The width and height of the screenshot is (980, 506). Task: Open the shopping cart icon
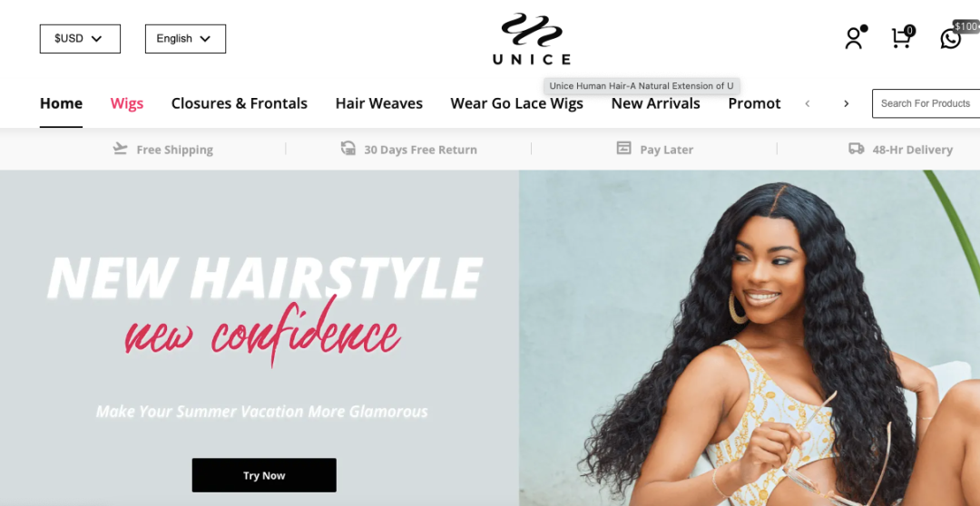[901, 38]
